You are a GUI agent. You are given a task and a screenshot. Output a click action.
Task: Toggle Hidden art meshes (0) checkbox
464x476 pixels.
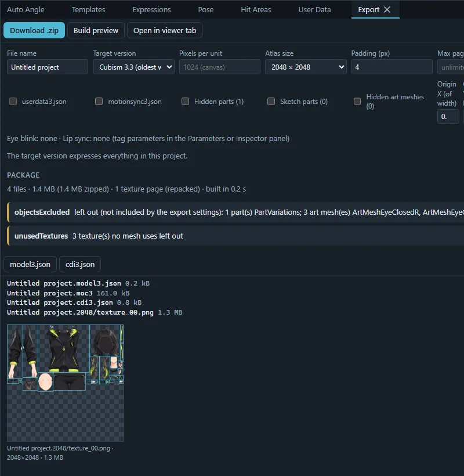pyautogui.click(x=357, y=102)
